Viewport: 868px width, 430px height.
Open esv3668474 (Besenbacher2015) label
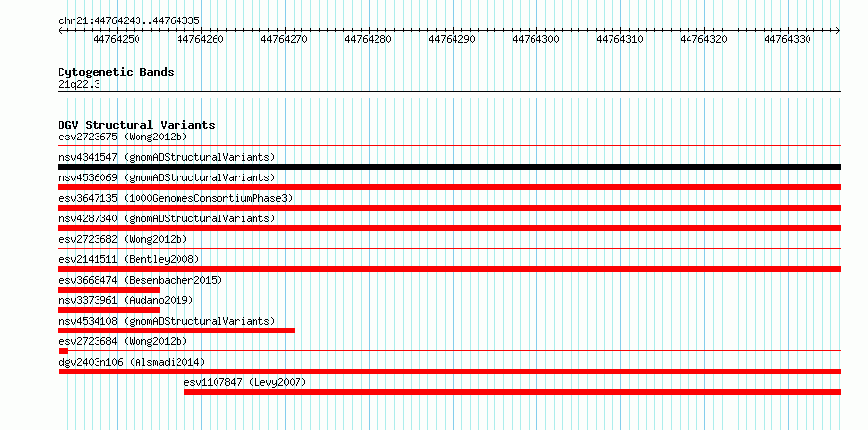(x=140, y=280)
